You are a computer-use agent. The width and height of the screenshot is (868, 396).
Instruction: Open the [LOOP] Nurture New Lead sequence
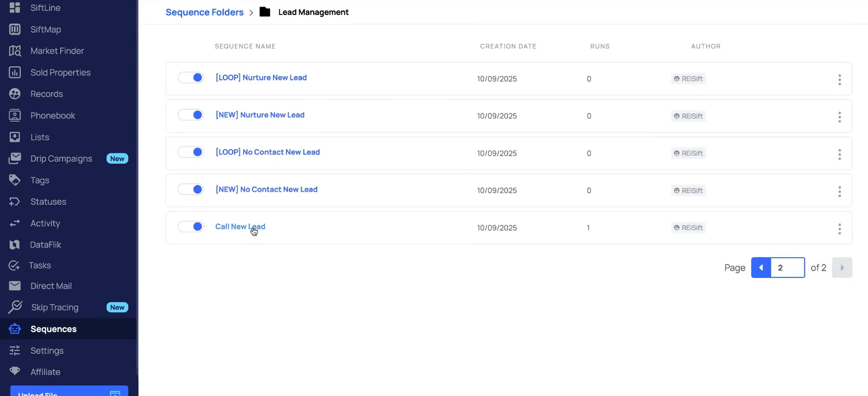coord(261,78)
